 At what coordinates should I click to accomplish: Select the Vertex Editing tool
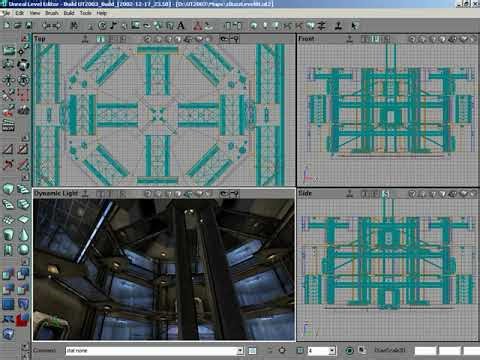pyautogui.click(x=23, y=50)
